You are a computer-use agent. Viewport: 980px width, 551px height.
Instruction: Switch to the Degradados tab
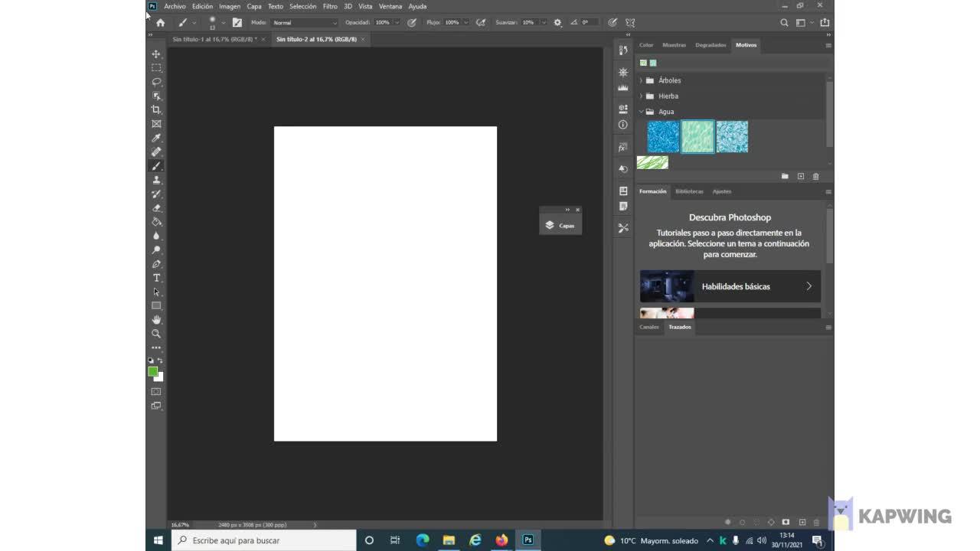coord(710,45)
